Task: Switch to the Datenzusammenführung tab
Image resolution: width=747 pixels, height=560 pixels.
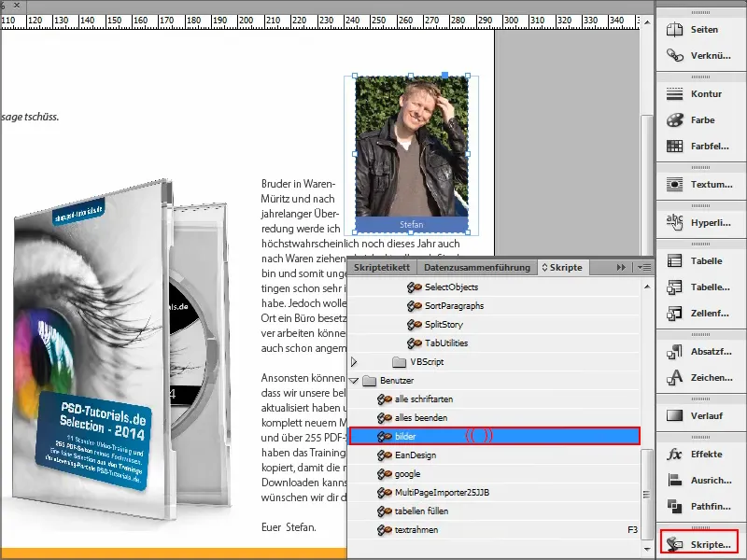Action: click(477, 268)
